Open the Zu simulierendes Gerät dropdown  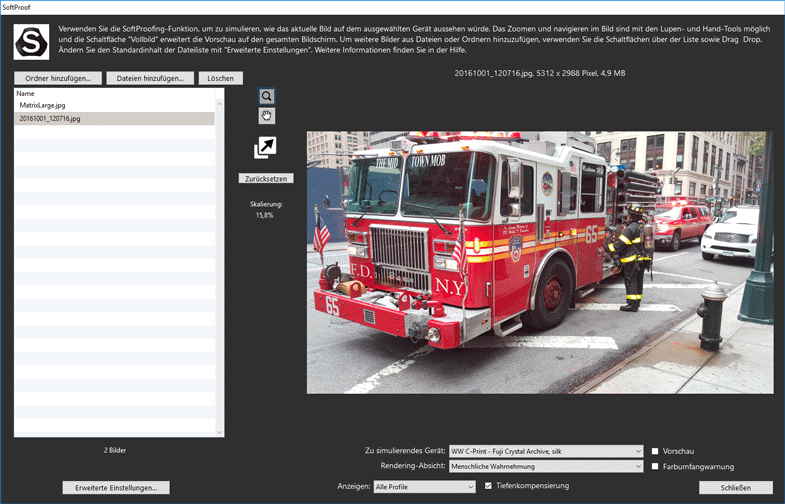coord(546,451)
